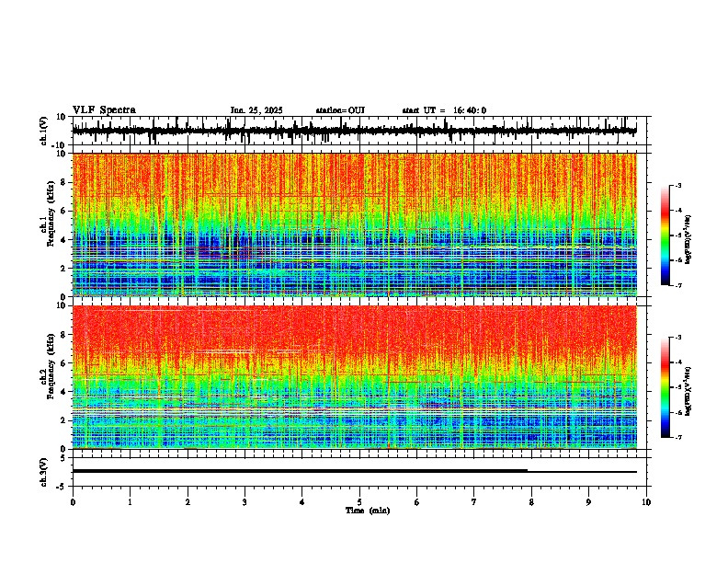This screenshot has height=563, width=728.
Task: Click inside the ch.2 spectrogram panel
Action: (355, 377)
